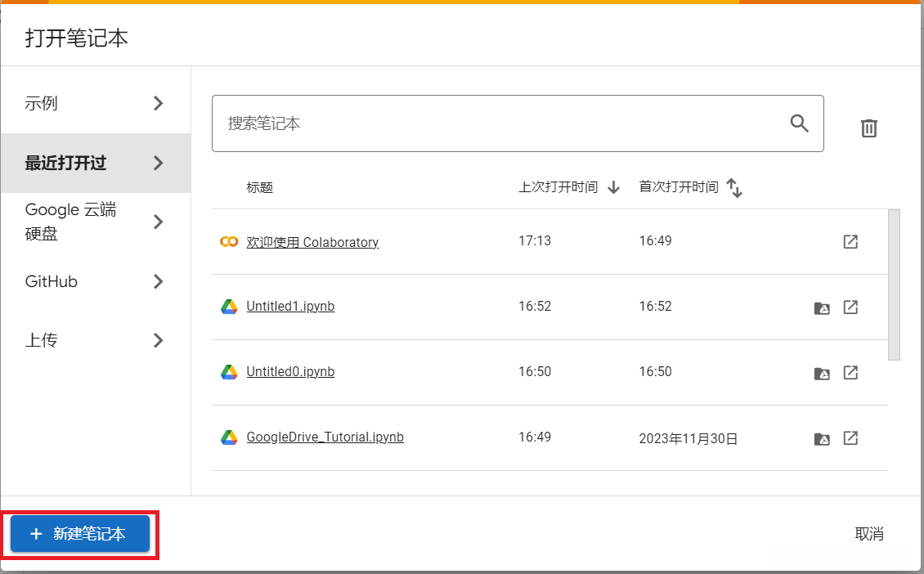The height and width of the screenshot is (574, 924).
Task: Click the search magnifier icon
Action: 799,123
